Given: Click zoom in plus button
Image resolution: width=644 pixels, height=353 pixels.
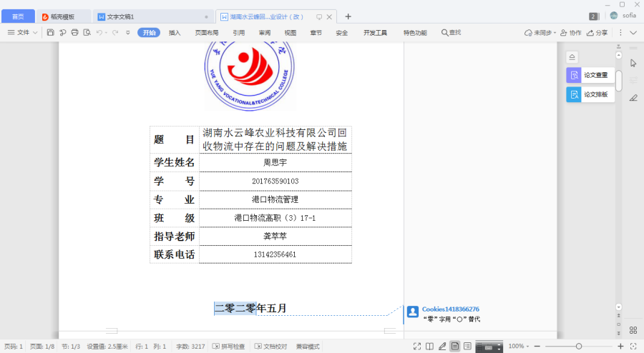Looking at the screenshot, I should click(620, 347).
